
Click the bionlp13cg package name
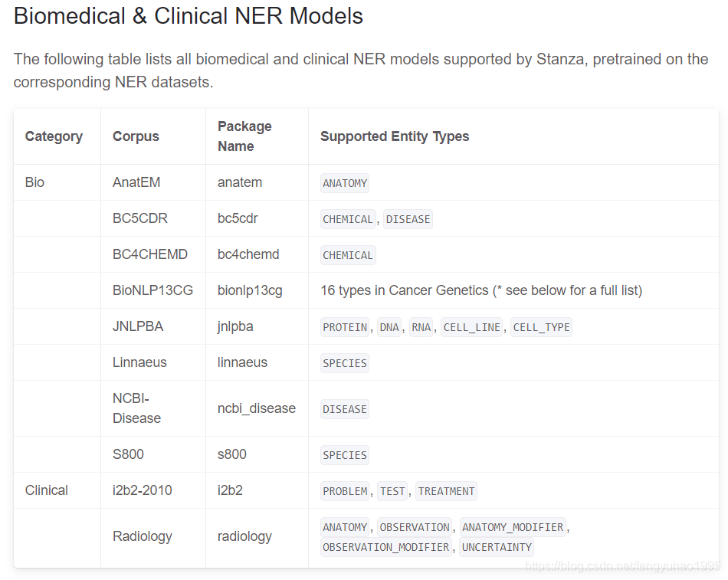point(250,290)
